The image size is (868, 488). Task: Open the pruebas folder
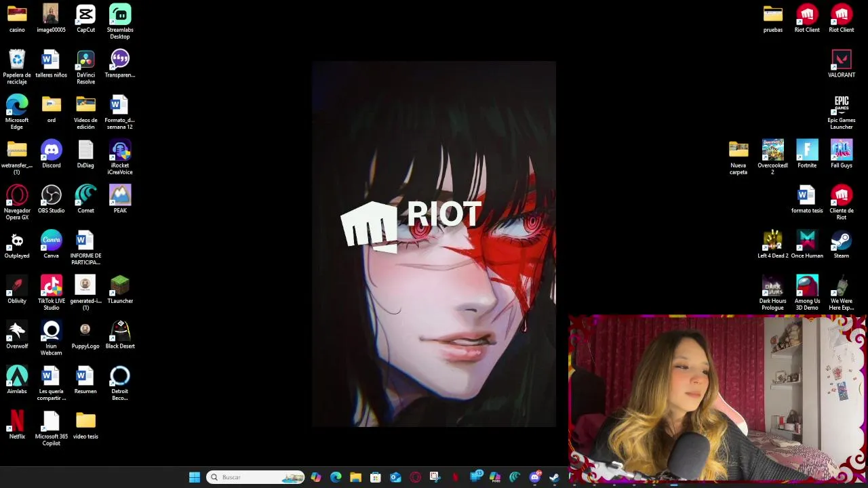point(772,18)
